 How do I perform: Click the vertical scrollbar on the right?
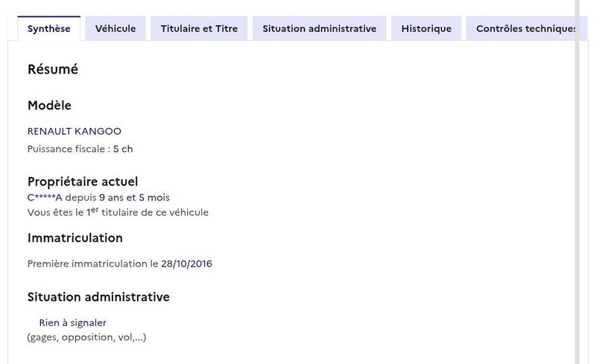[577, 182]
